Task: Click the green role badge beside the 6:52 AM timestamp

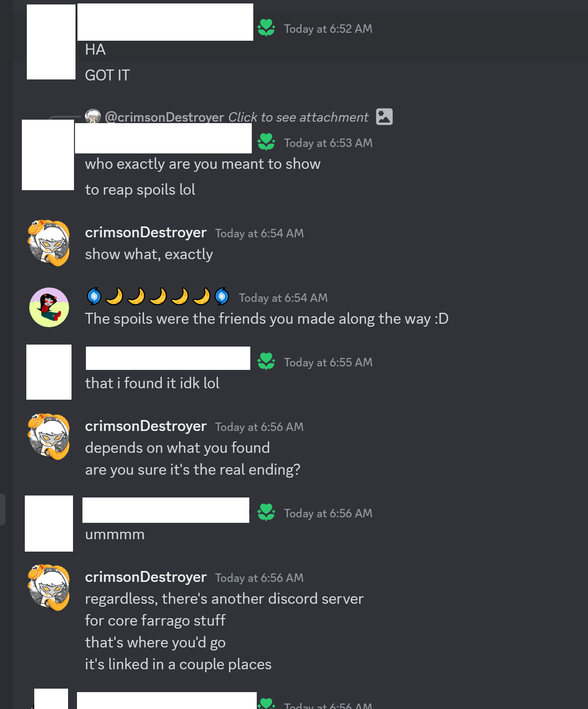Action: [266, 28]
